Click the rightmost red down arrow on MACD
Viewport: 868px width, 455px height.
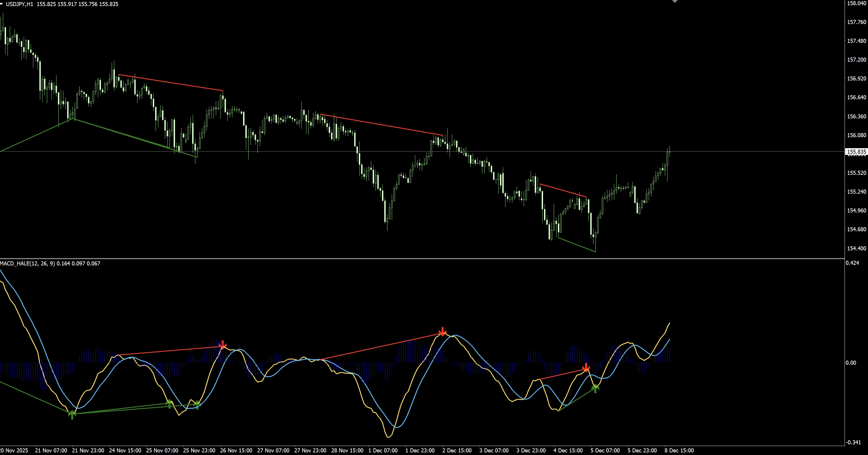click(586, 367)
